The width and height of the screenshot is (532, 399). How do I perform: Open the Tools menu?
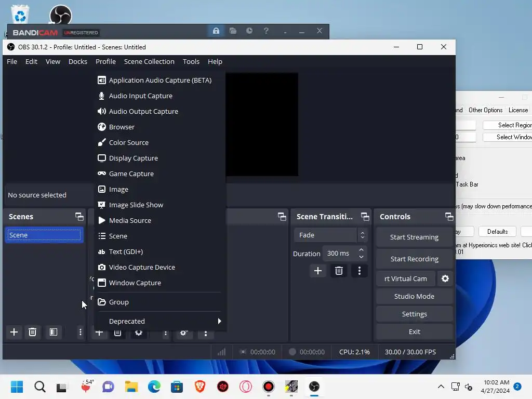[x=191, y=61]
